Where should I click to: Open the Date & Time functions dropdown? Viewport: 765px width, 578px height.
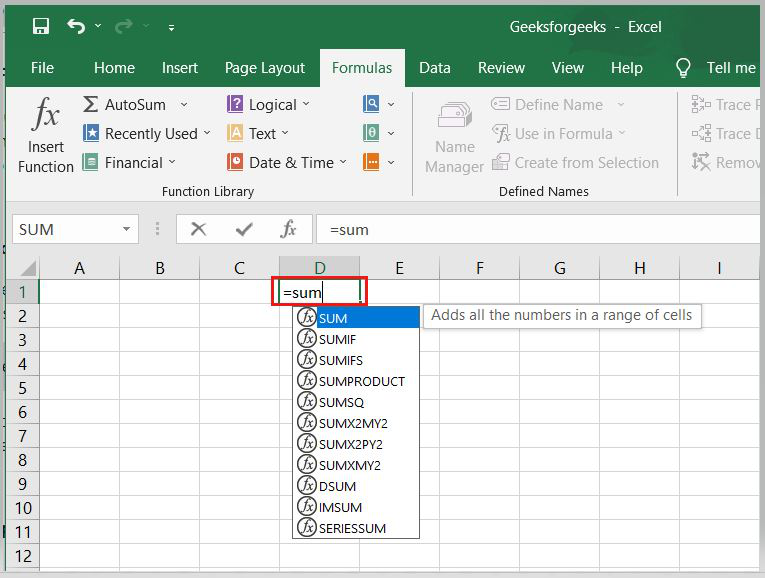[287, 162]
